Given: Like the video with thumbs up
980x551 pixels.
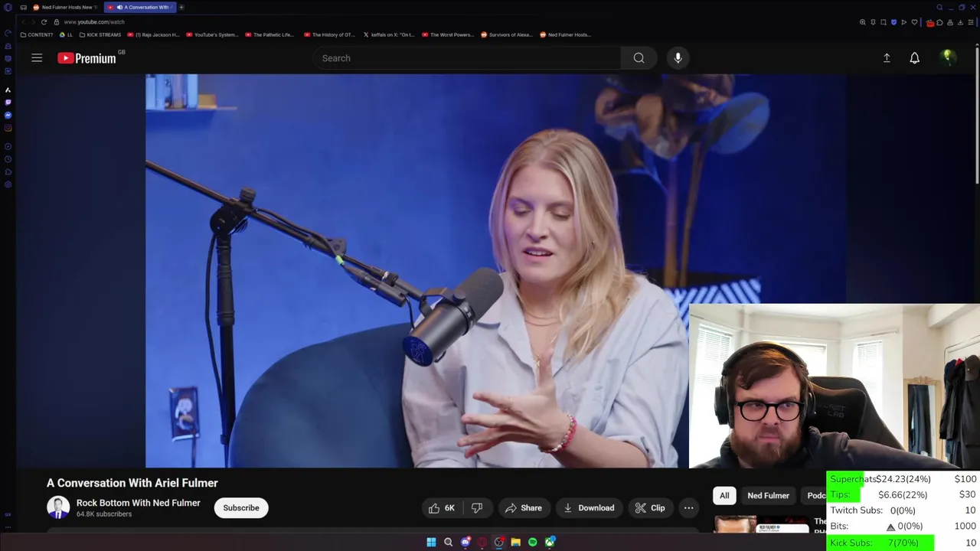Looking at the screenshot, I should click(442, 508).
